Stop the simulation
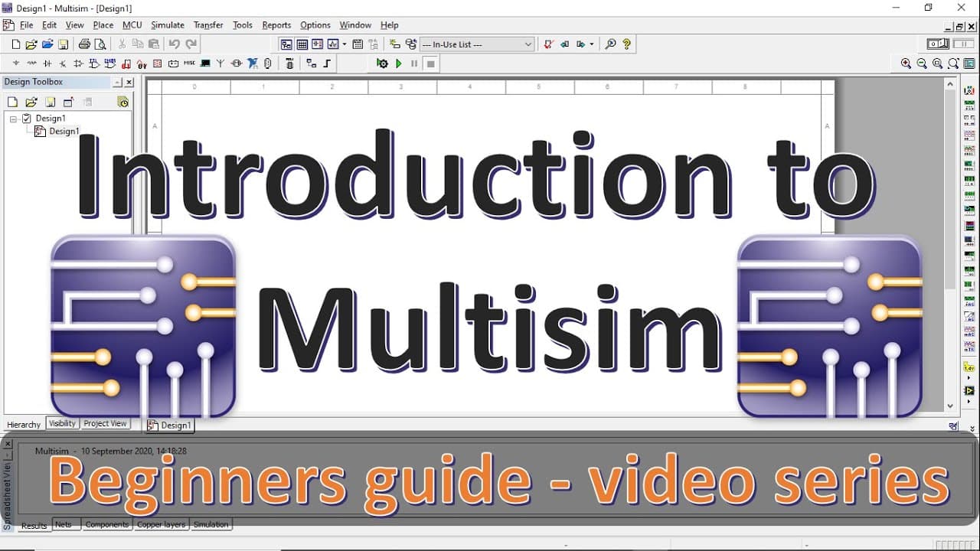The height and width of the screenshot is (551, 980). [x=430, y=64]
